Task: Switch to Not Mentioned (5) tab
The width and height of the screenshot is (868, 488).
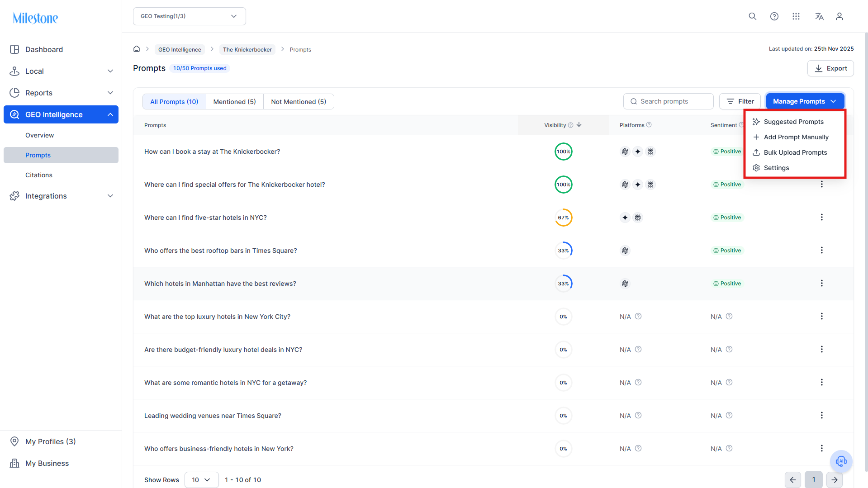Action: pos(299,102)
